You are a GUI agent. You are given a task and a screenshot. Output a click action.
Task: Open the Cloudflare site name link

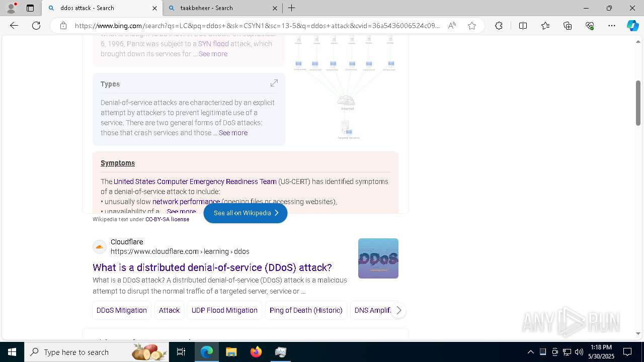click(x=127, y=242)
